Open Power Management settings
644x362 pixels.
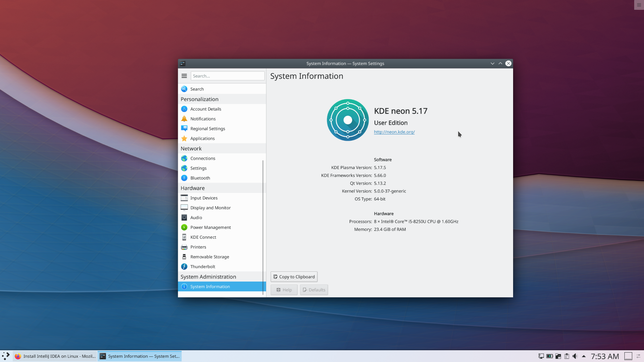coord(222,227)
